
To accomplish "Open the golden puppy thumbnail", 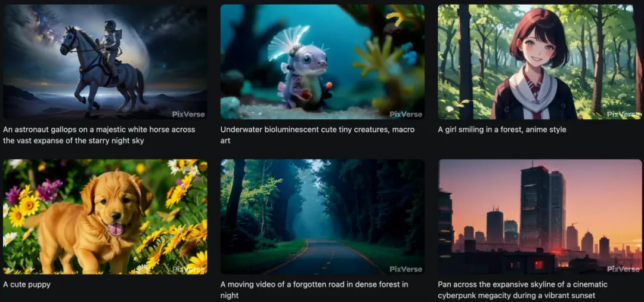I will coord(105,217).
